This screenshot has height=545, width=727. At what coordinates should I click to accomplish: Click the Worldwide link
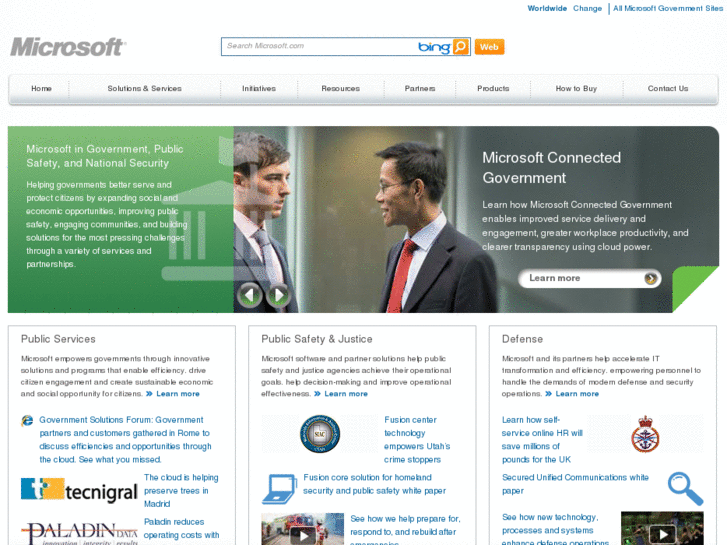tap(547, 8)
